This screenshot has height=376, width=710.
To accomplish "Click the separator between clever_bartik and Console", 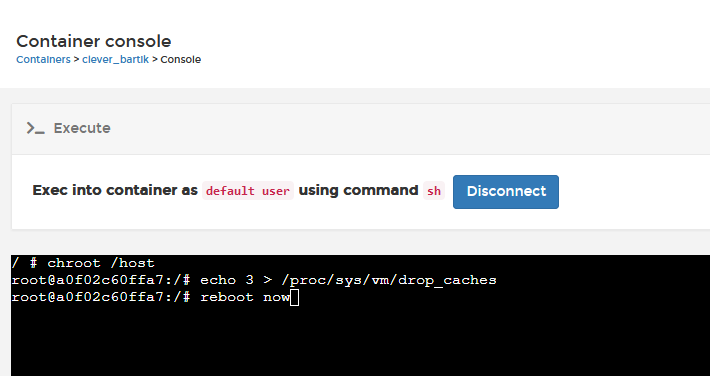I will pyautogui.click(x=154, y=60).
